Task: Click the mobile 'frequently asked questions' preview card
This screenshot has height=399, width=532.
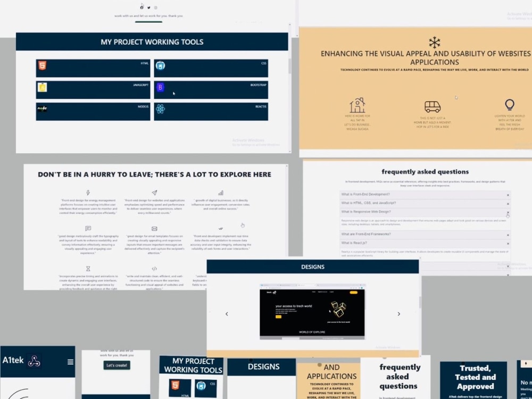Action: 395,377
